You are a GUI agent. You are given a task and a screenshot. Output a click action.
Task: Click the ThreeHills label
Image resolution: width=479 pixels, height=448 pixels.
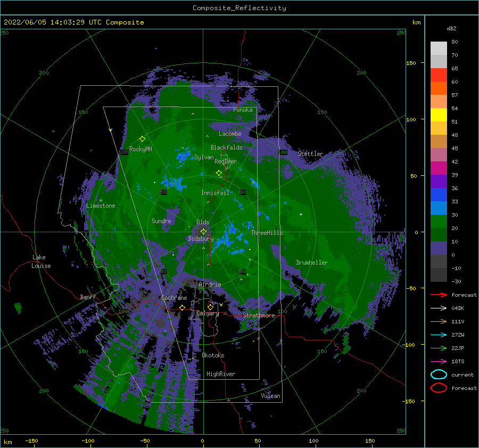(x=267, y=233)
